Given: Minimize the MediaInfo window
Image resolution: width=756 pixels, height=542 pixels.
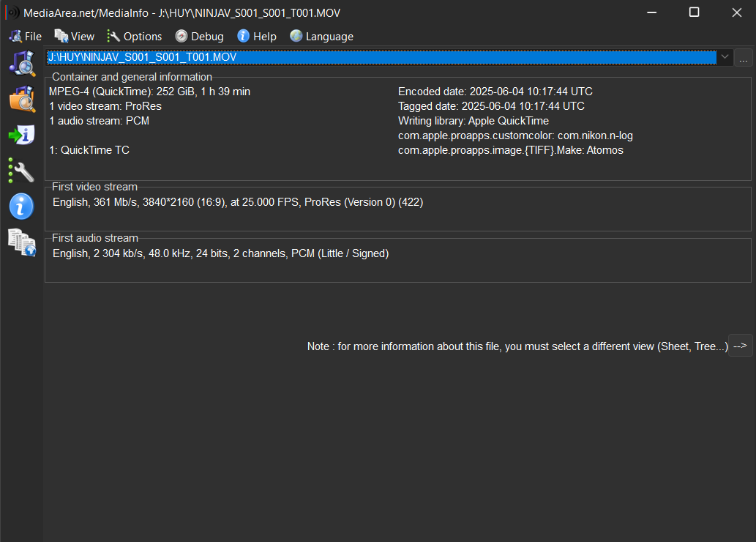Looking at the screenshot, I should [652, 12].
